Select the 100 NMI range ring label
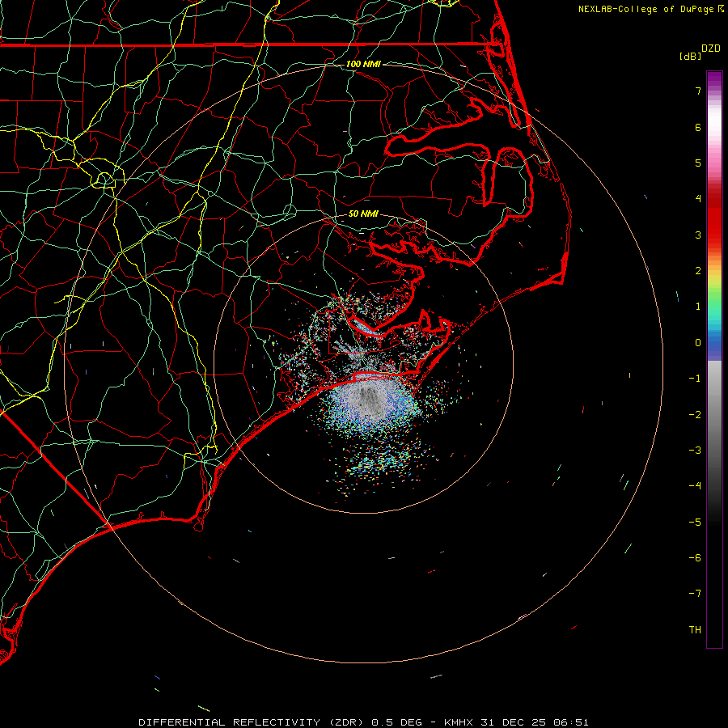 click(x=362, y=64)
